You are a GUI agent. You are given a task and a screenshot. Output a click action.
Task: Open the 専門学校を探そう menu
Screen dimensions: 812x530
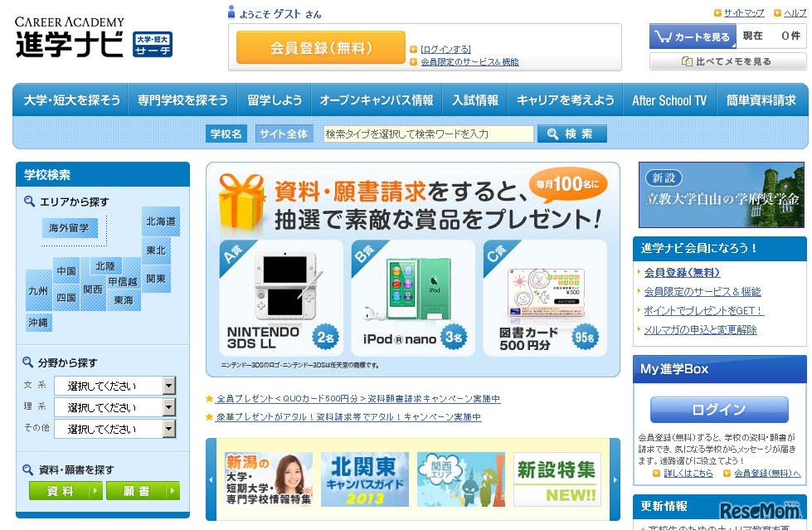click(182, 100)
